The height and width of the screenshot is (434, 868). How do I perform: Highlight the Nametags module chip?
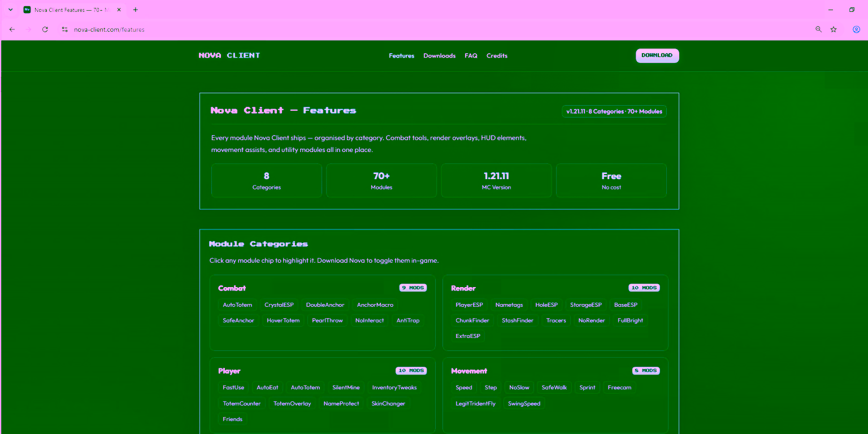point(509,305)
